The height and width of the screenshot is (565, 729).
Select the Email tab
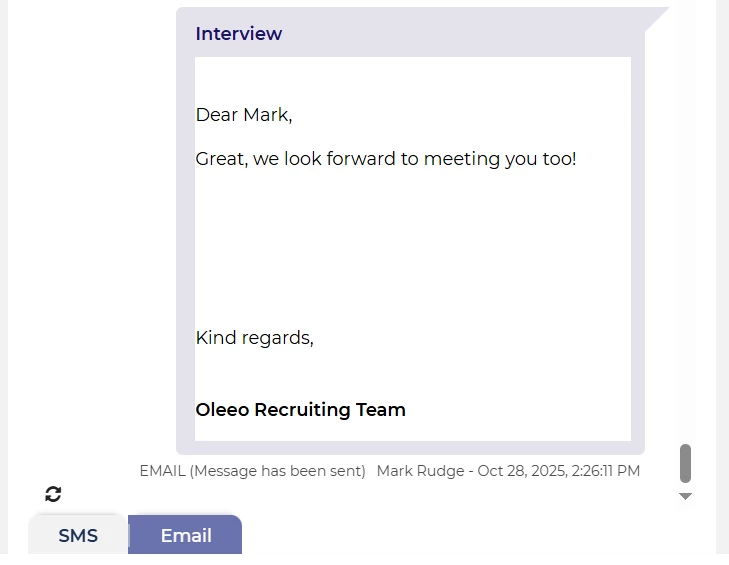click(x=186, y=535)
